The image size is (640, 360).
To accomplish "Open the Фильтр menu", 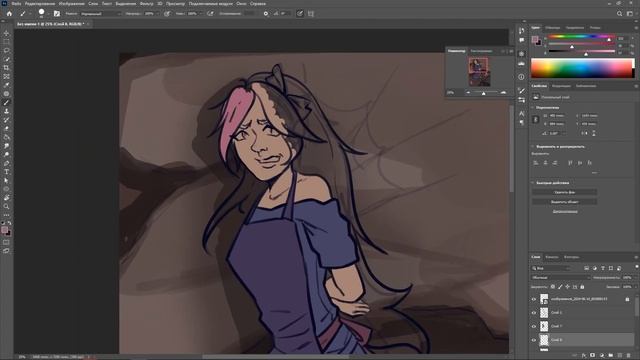I will point(147,3).
